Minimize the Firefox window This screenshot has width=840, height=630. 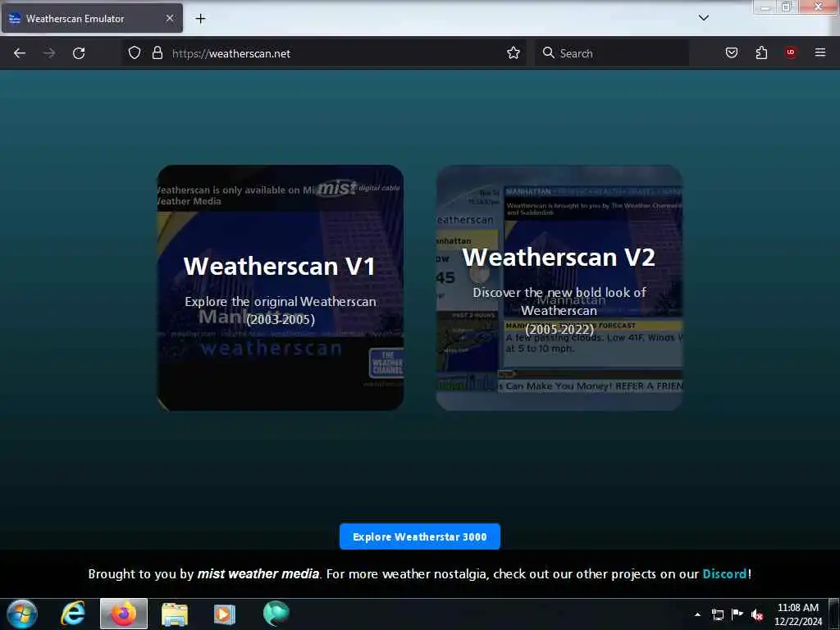[765, 7]
